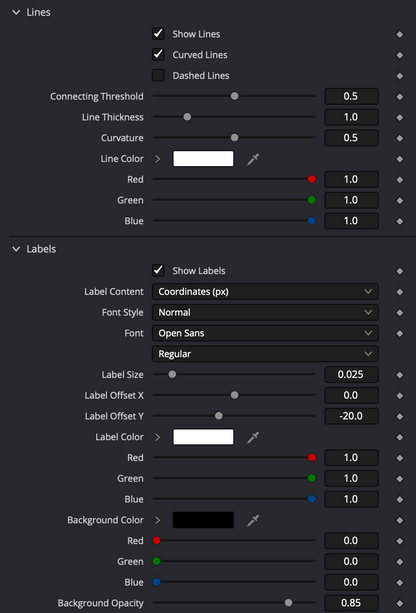Screen dimensions: 416x613
Task: Open the Font Style dropdown
Action: (x=265, y=312)
